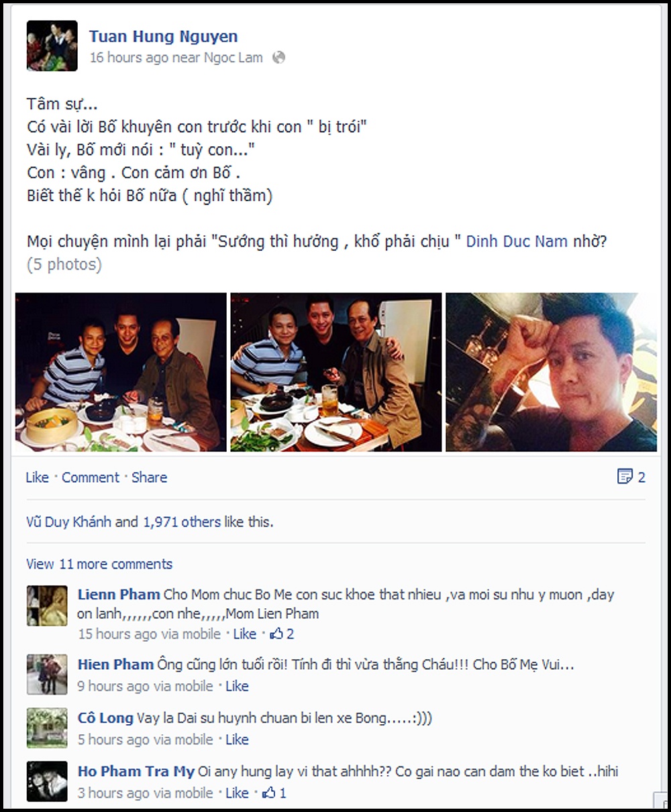Click the globe privacy icon beside Ngoc Lam

click(x=278, y=58)
